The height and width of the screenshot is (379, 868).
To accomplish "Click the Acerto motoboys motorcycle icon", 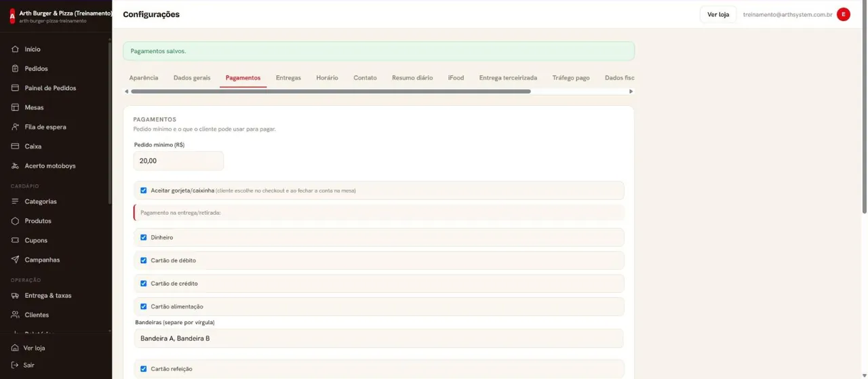I will (x=15, y=166).
